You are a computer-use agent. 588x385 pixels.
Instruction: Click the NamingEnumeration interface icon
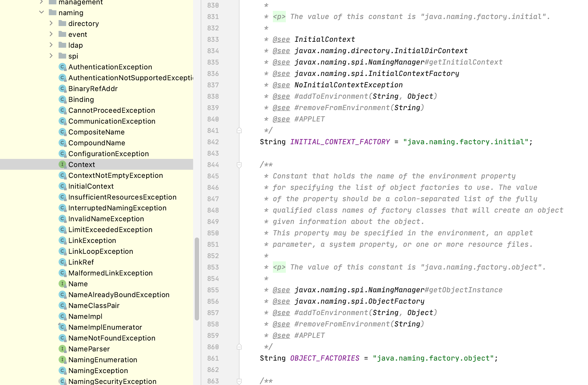62,360
